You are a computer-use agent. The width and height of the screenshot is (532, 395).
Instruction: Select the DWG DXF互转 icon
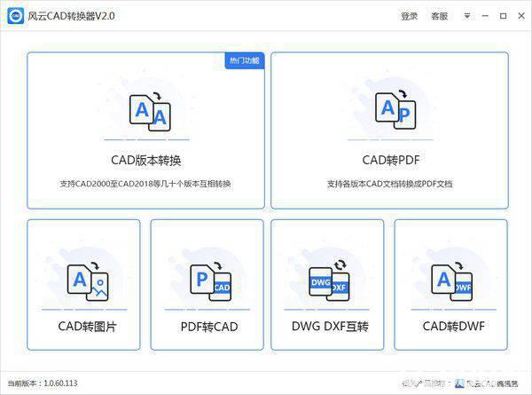pyautogui.click(x=329, y=280)
